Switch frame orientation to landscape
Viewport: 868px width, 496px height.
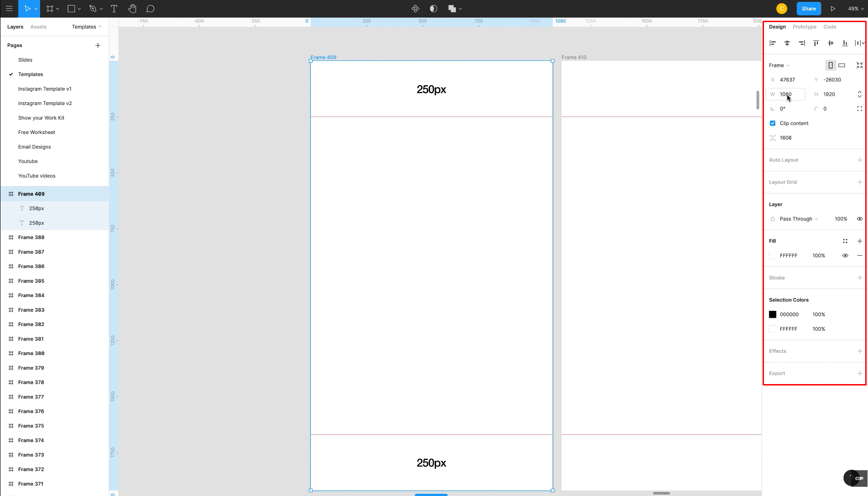[x=841, y=65]
